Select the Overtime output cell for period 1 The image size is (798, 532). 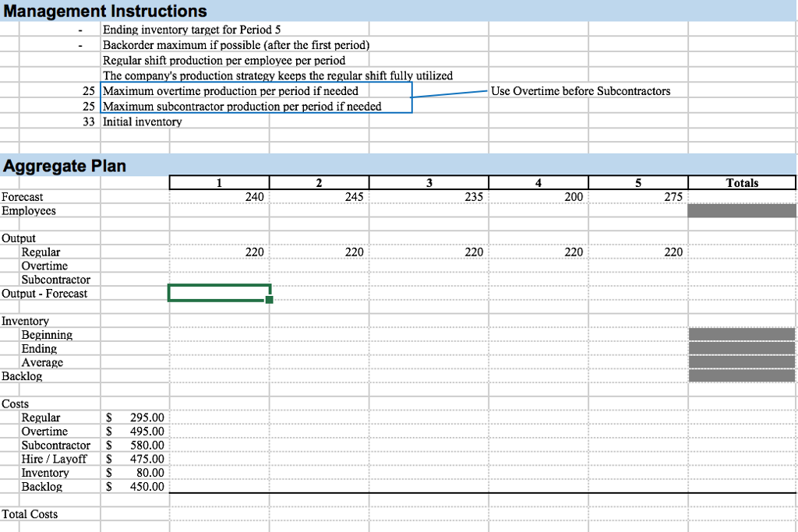tap(219, 266)
